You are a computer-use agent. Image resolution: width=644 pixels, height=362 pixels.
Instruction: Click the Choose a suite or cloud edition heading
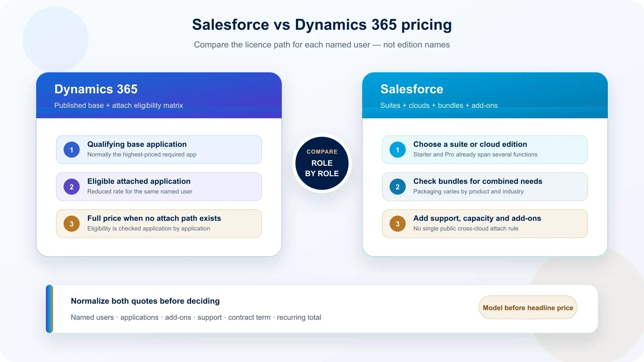click(470, 144)
